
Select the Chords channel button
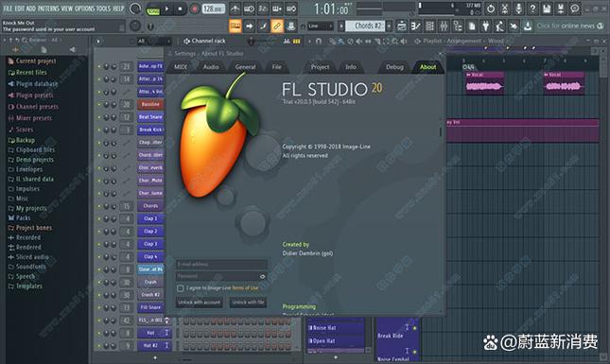pos(150,206)
